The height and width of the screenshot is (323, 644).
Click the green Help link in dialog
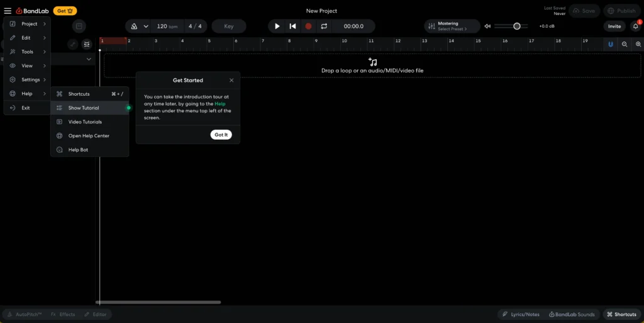[x=219, y=104]
